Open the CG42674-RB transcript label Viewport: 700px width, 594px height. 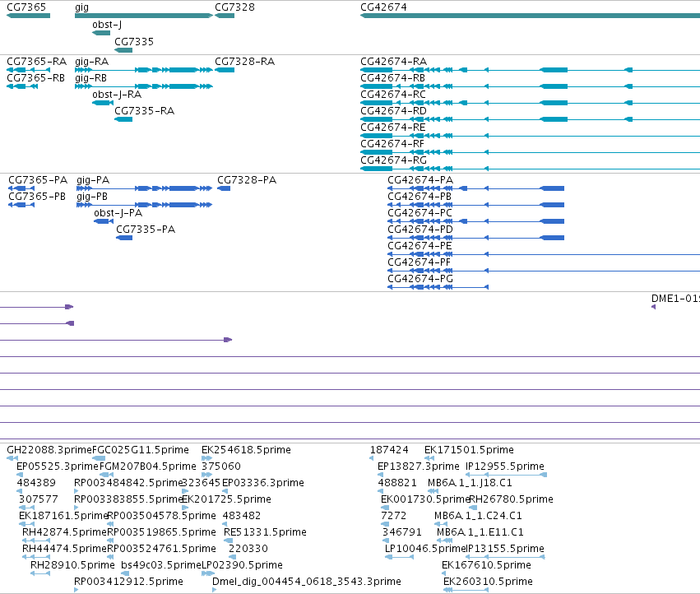pos(393,78)
